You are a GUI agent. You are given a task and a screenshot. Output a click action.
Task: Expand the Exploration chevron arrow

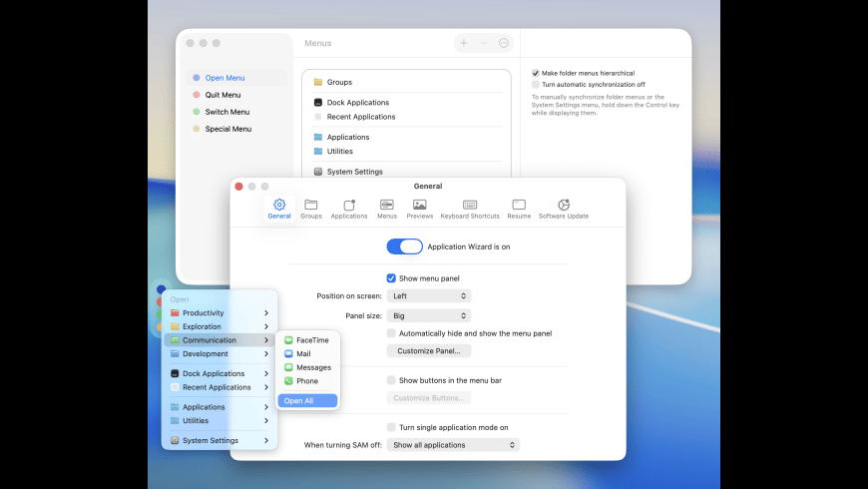point(266,326)
